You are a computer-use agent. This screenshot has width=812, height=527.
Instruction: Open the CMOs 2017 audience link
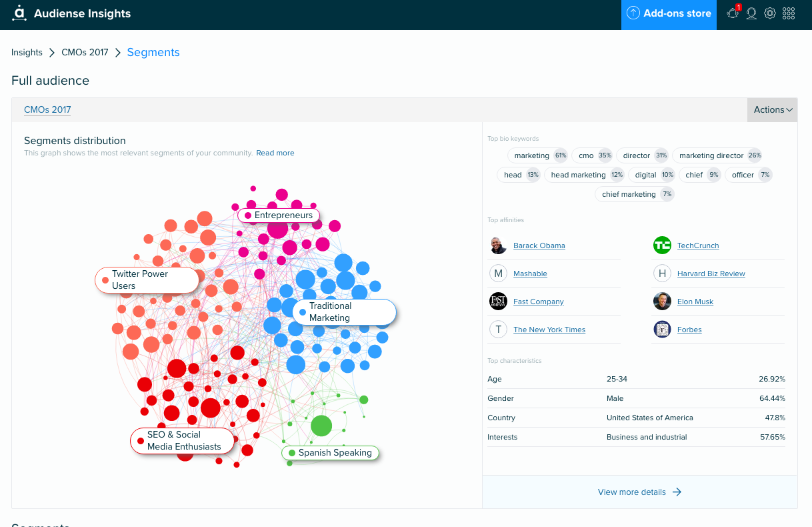tap(47, 110)
